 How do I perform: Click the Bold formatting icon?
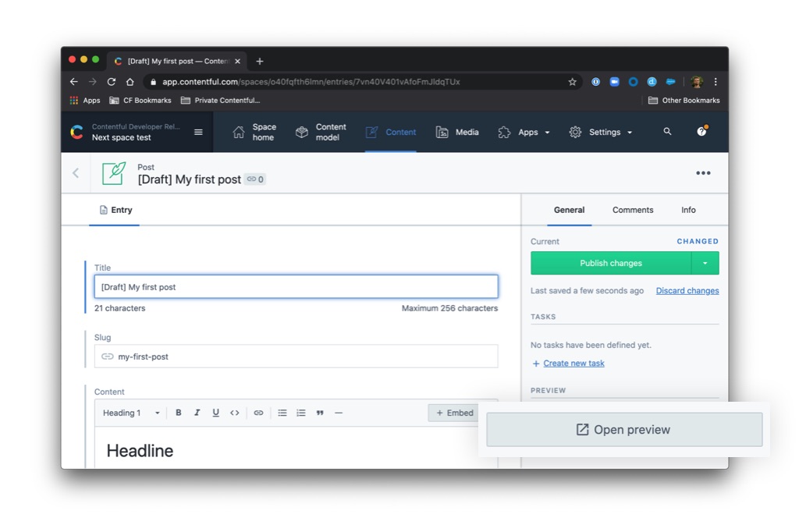point(179,413)
